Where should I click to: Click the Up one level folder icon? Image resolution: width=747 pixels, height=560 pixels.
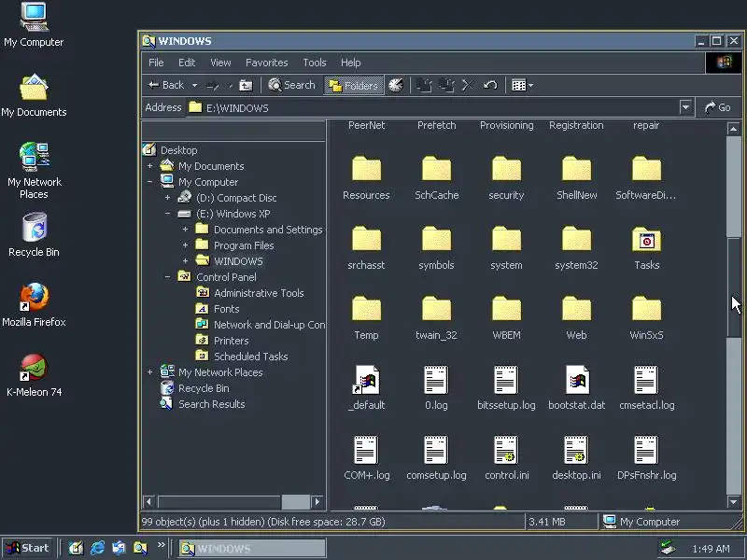click(x=246, y=85)
